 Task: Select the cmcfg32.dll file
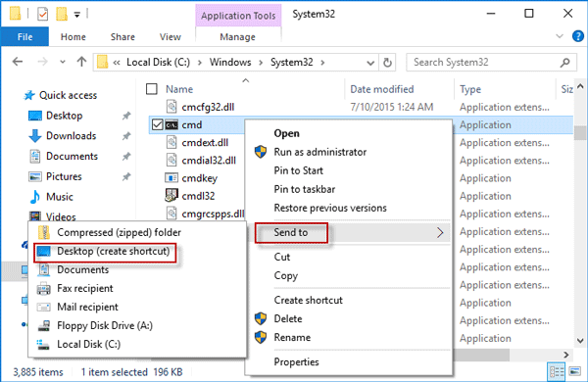[x=208, y=107]
